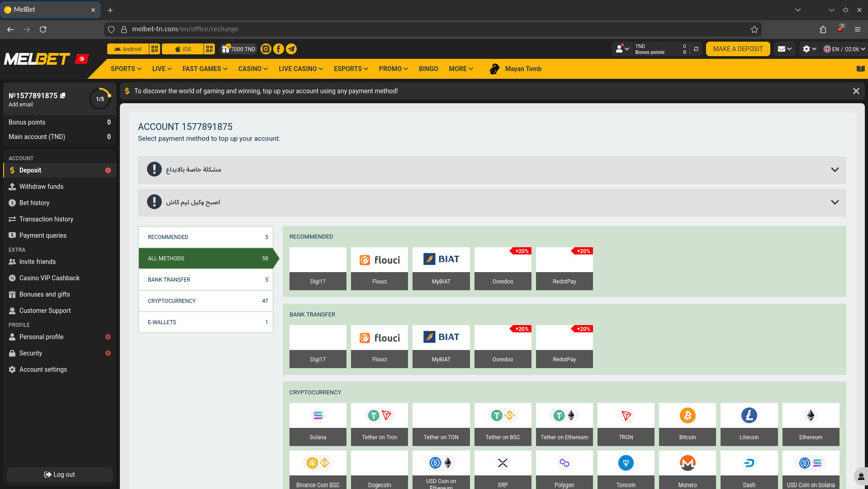Viewport: 868px width, 489px height.
Task: Expand the first Arabic deposit notice
Action: (492, 170)
